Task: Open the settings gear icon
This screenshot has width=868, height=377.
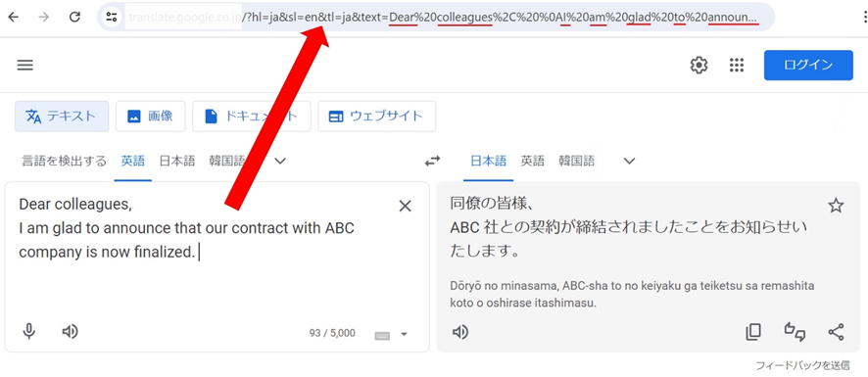Action: [x=699, y=66]
